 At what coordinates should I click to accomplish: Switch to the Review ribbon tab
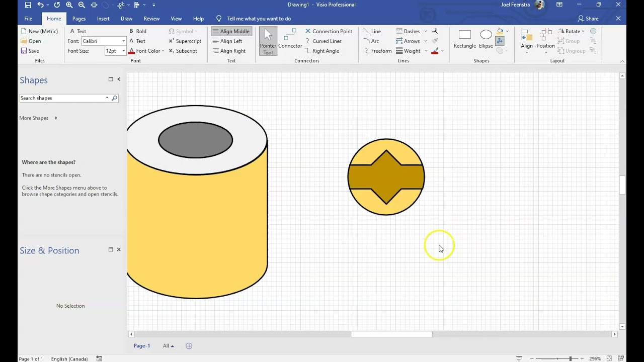tap(151, 19)
